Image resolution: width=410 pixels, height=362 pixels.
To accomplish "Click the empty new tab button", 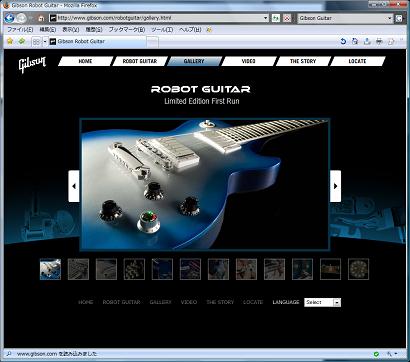I will point(153,42).
